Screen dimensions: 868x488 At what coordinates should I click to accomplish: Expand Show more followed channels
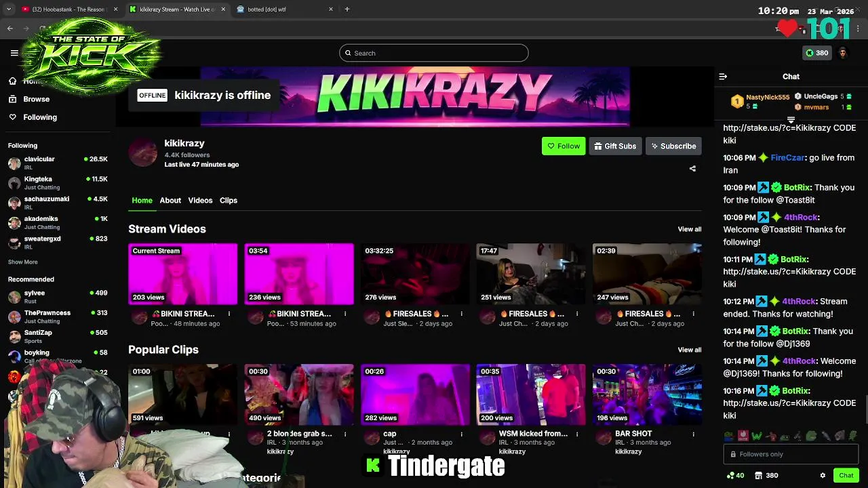tap(23, 262)
